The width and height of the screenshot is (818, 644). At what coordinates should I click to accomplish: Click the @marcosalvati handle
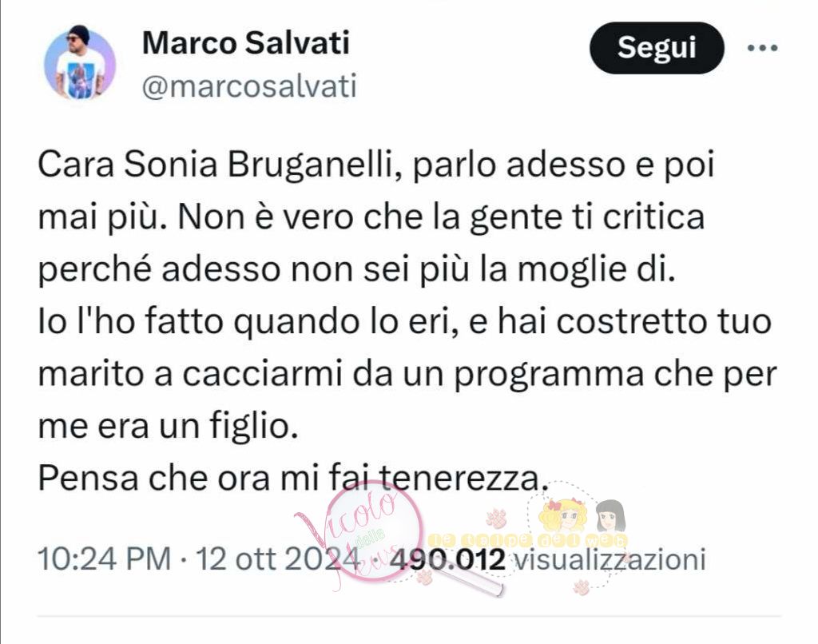tap(249, 86)
